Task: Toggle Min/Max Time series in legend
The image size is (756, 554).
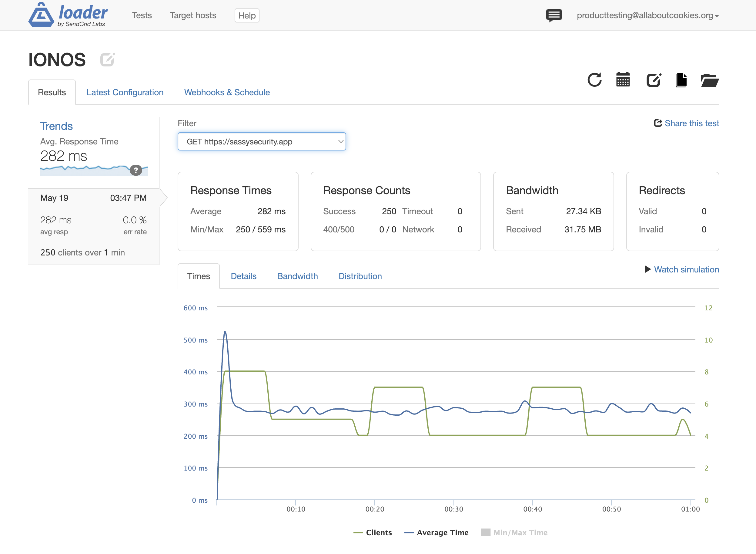Action: click(514, 532)
